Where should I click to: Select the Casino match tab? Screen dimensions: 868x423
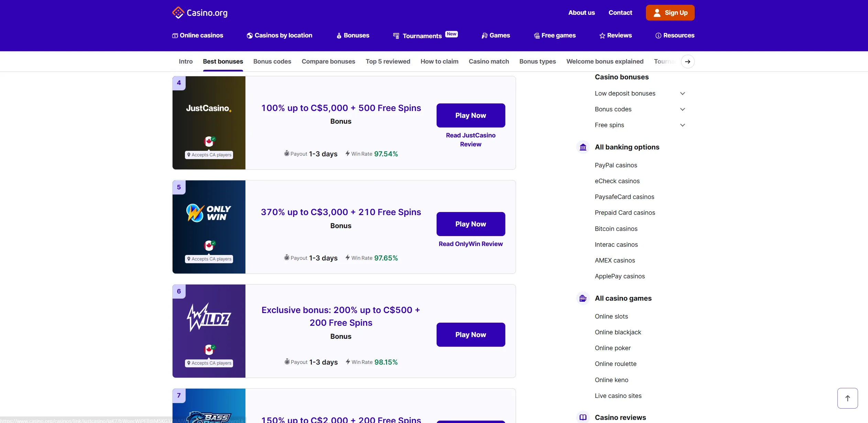coord(489,62)
